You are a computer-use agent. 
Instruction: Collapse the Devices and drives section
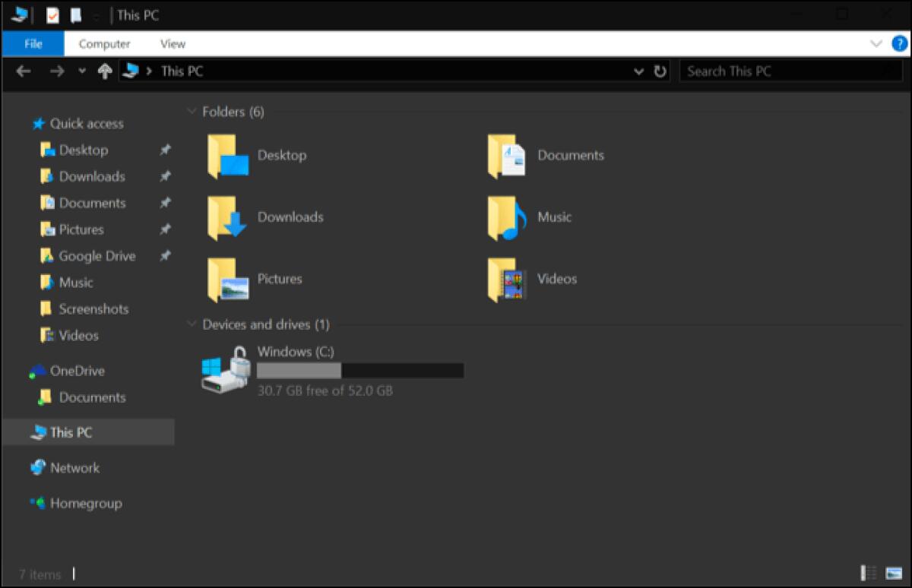tap(192, 324)
